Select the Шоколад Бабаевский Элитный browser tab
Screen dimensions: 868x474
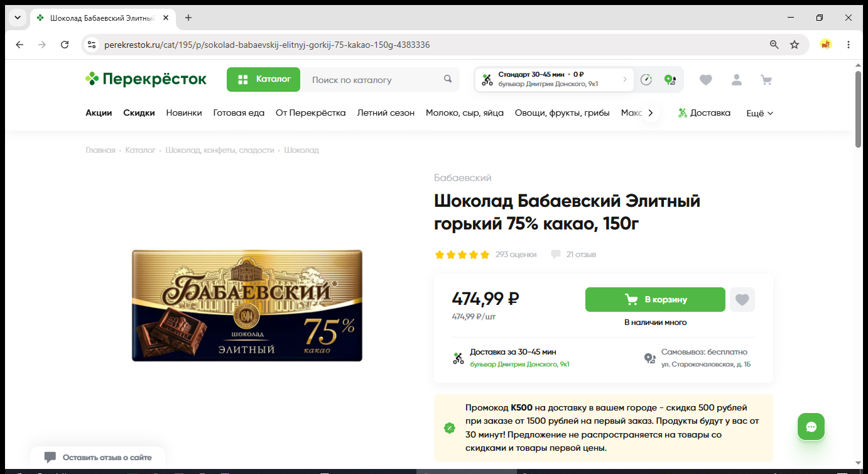pyautogui.click(x=103, y=18)
